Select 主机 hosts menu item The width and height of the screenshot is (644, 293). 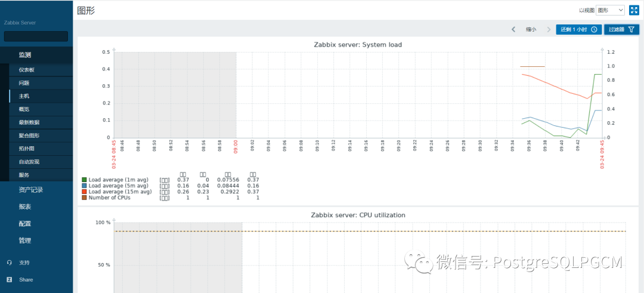click(x=41, y=96)
